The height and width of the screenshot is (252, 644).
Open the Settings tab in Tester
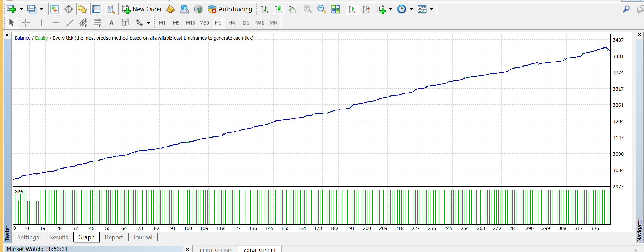click(x=28, y=237)
